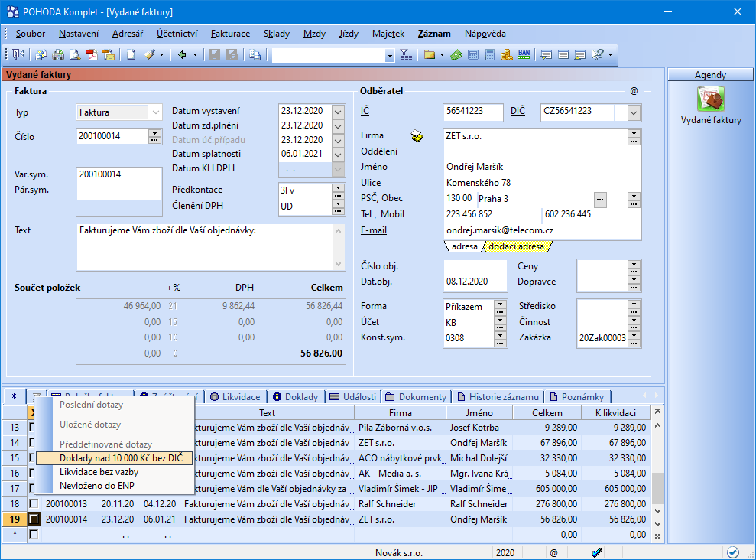The width and height of the screenshot is (756, 560).
Task: Click the @ indicator in status bar
Action: 554,553
